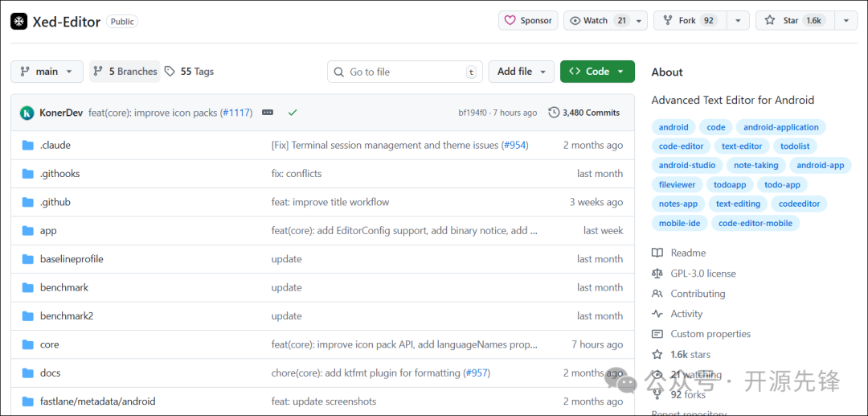
Task: Open Custom properties link
Action: (710, 333)
